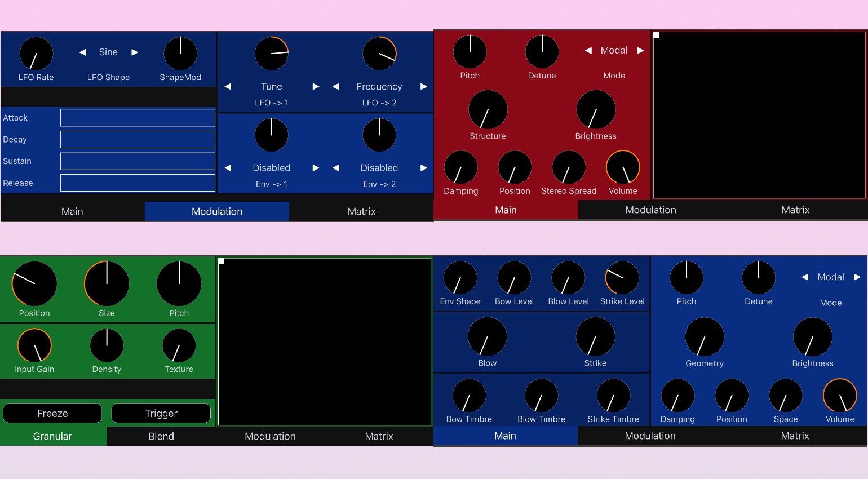Screen dimensions: 868x479
Task: Select the next Env -> 1 destination with the right arrow
Action: [316, 168]
